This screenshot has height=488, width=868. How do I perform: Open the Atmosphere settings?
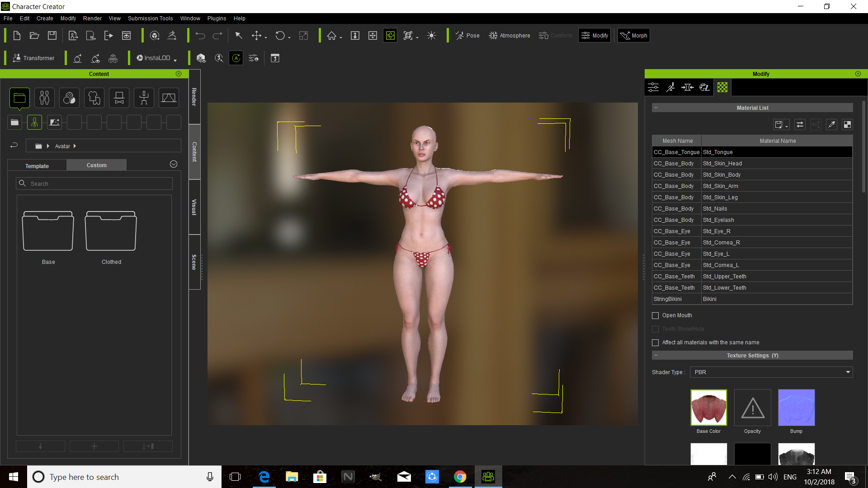click(x=509, y=36)
